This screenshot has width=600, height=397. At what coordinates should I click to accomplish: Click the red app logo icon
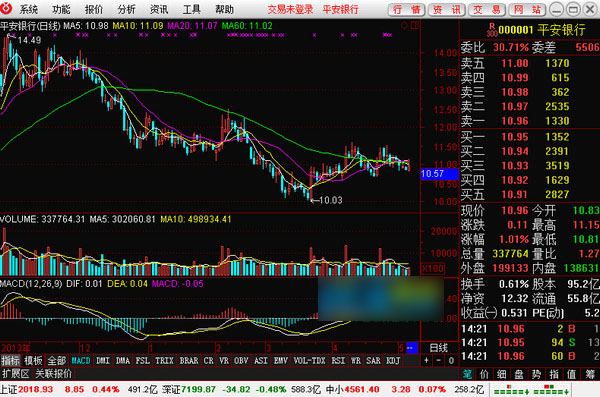[6, 9]
